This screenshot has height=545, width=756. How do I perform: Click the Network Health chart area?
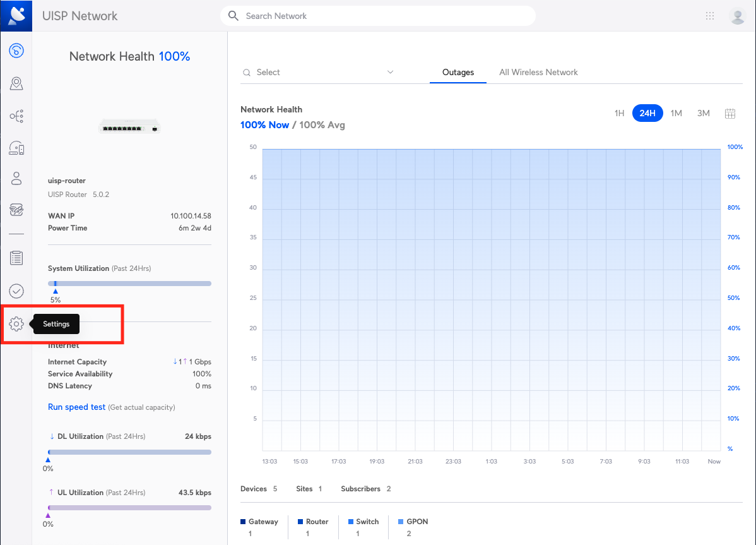pos(492,300)
